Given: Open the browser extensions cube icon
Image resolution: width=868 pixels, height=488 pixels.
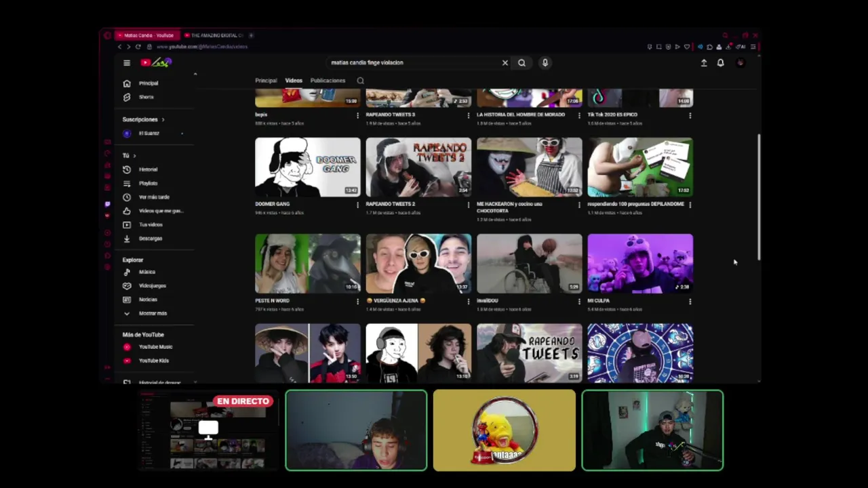Looking at the screenshot, I should [709, 47].
